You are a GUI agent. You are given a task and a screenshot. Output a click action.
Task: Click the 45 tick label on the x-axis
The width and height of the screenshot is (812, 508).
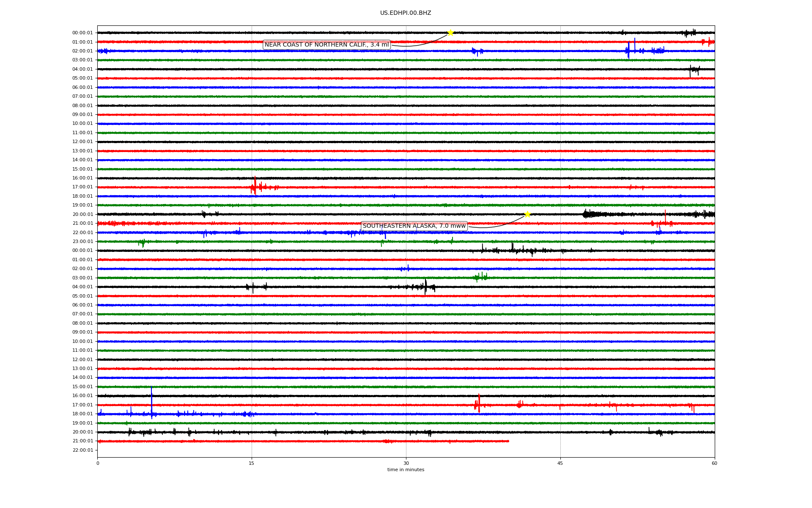pyautogui.click(x=560, y=464)
